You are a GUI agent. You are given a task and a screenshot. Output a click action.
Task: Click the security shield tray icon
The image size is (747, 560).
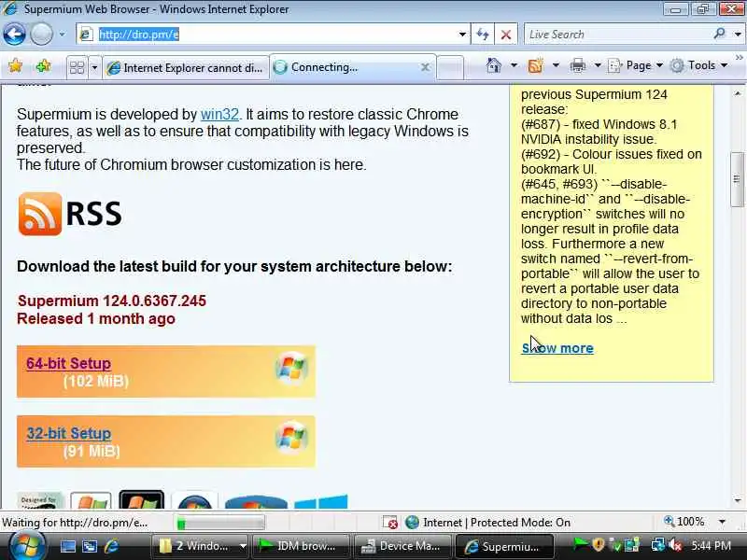click(599, 544)
